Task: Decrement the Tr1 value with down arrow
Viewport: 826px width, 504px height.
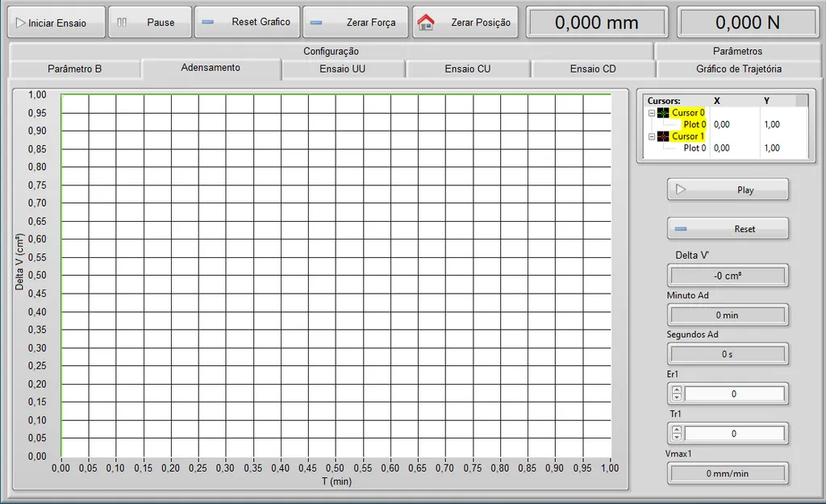Action: pos(677,437)
